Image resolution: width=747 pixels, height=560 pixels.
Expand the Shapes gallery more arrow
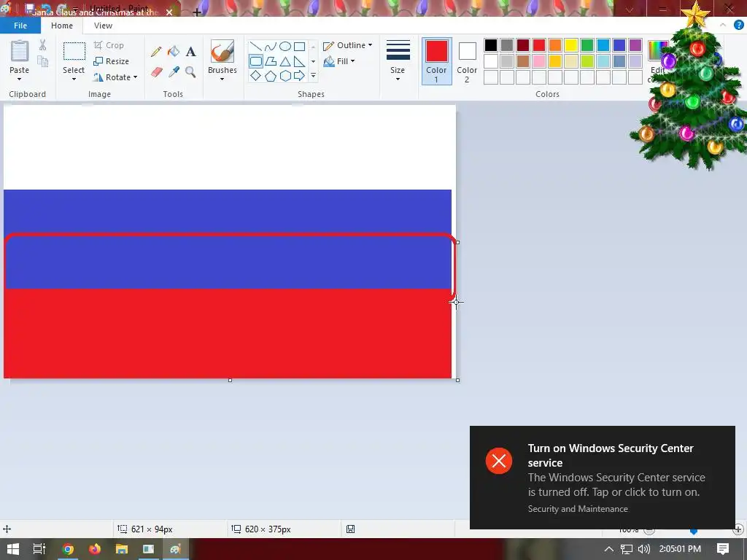click(x=313, y=76)
